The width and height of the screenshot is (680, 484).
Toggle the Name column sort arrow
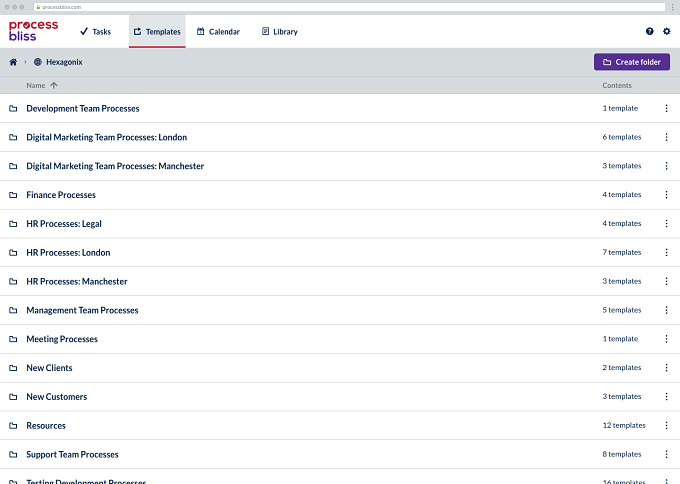coord(54,85)
